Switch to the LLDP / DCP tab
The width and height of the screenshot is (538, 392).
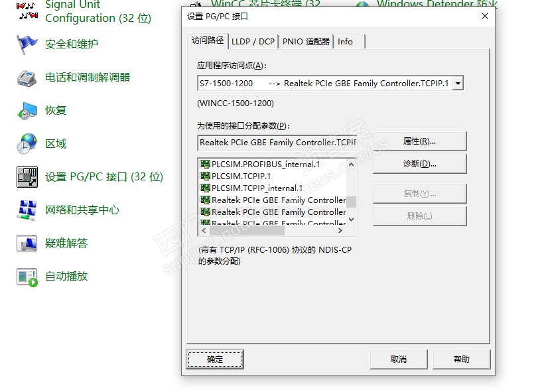tap(253, 42)
